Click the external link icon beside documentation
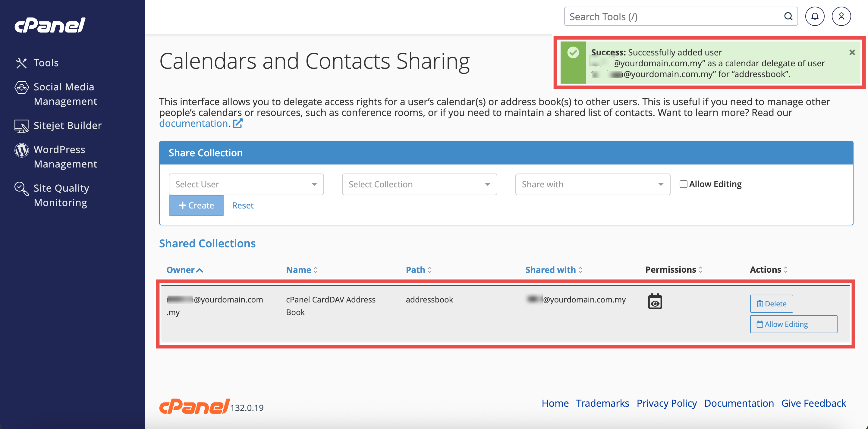868x429 pixels. [238, 124]
